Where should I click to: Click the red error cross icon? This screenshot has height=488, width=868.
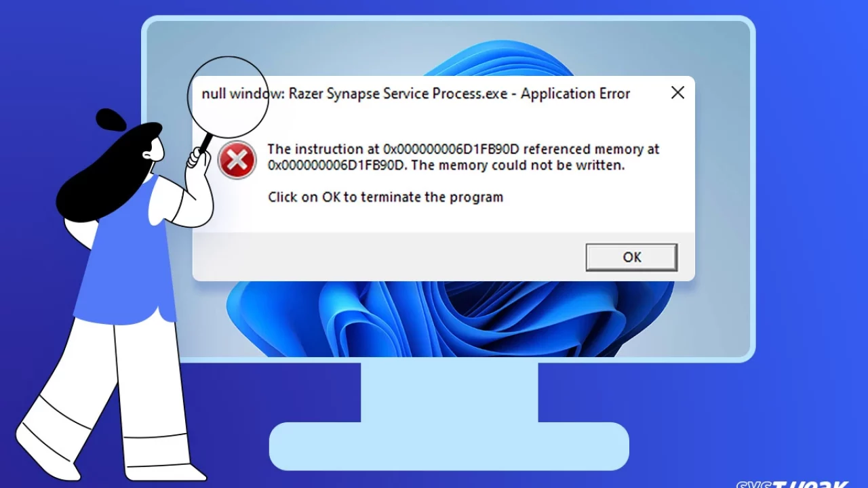click(x=237, y=161)
